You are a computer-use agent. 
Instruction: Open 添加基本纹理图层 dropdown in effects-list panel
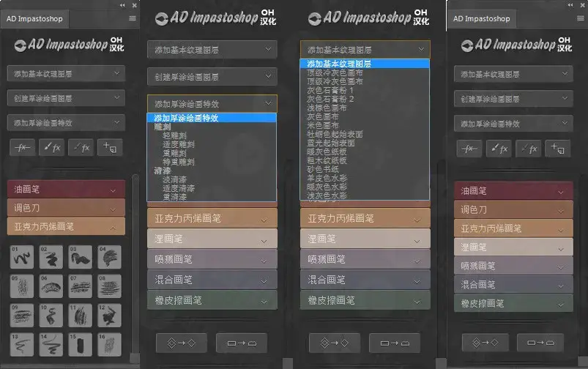coord(212,50)
